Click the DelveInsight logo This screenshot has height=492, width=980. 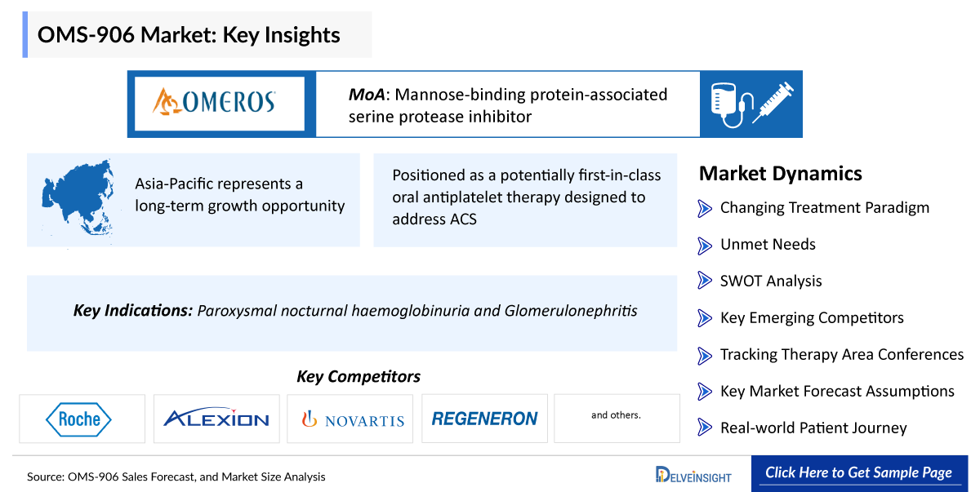tap(693, 475)
